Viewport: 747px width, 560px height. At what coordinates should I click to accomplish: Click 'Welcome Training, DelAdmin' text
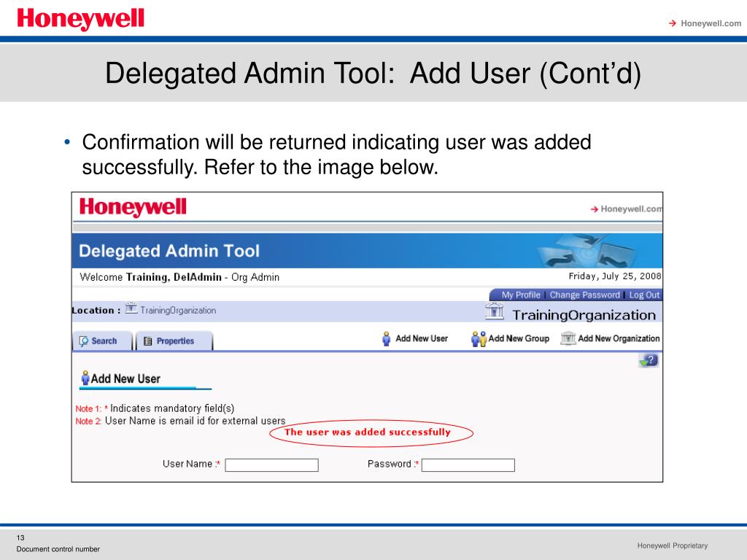[x=150, y=277]
